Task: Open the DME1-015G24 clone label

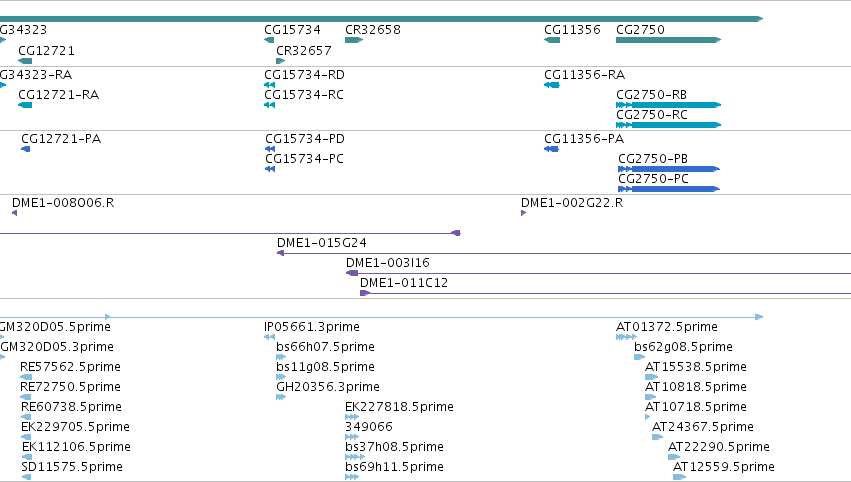Action: pyautogui.click(x=322, y=243)
